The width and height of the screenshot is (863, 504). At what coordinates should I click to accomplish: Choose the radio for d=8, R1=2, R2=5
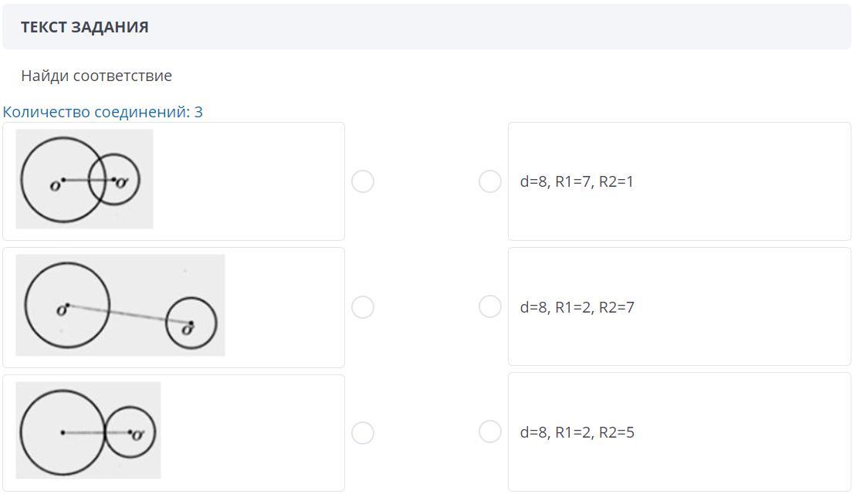(x=490, y=431)
